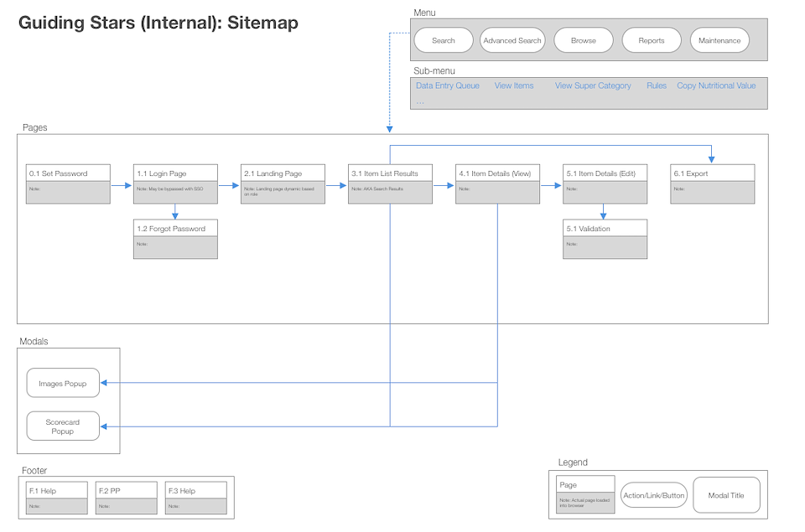Click the Rules sub-menu link
805x532 pixels.
657,85
